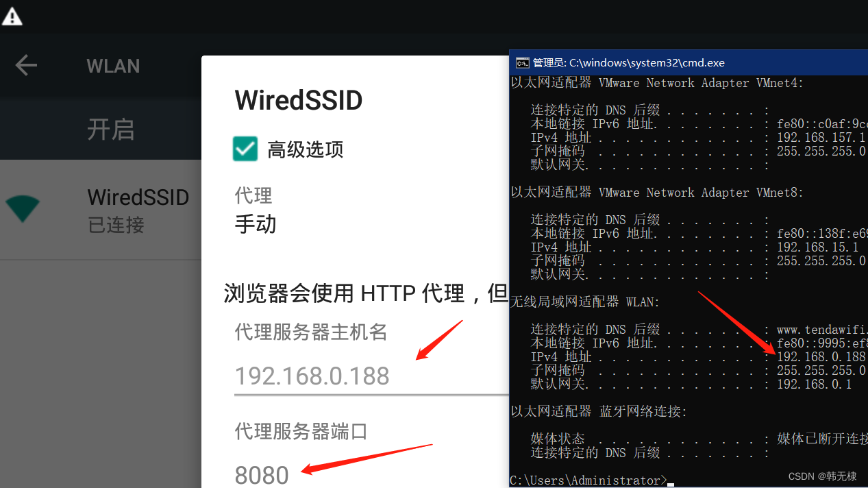868x488 pixels.
Task: Click the default gateway 192.168.0.1 value
Action: pyautogui.click(x=815, y=384)
